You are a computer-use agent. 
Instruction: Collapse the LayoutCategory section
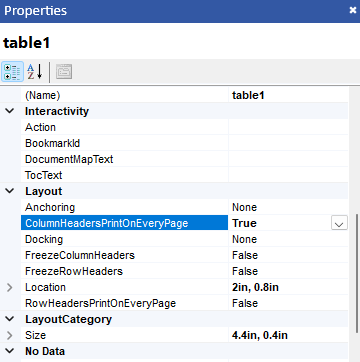(x=10, y=319)
